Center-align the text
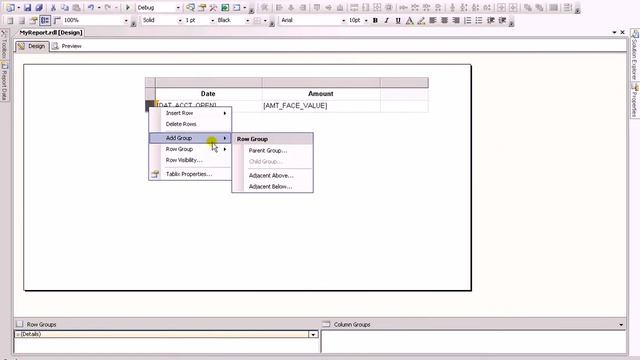 click(x=444, y=20)
